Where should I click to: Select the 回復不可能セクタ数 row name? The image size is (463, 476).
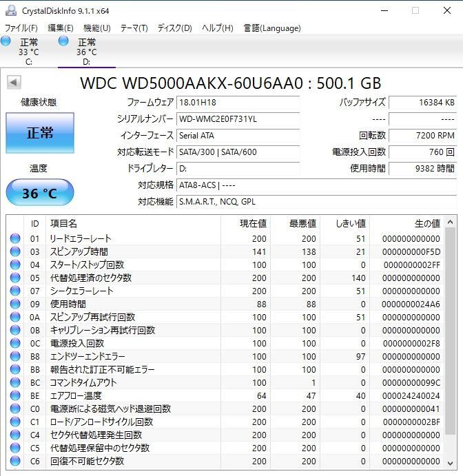coord(87,461)
